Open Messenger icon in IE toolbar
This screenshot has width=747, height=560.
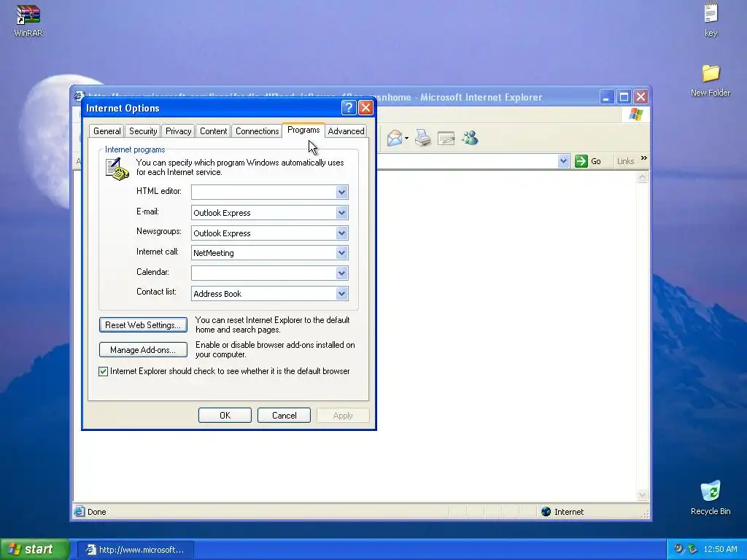pyautogui.click(x=470, y=138)
